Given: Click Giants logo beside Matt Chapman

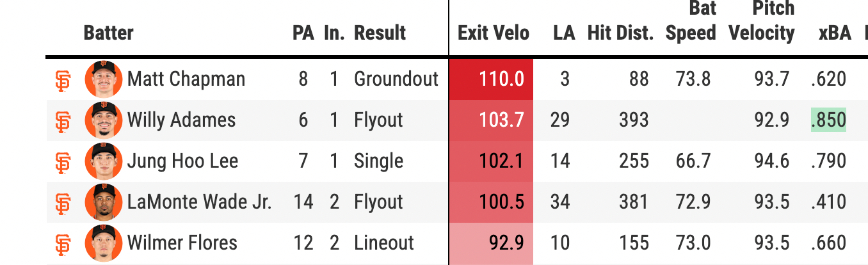Looking at the screenshot, I should tap(63, 79).
